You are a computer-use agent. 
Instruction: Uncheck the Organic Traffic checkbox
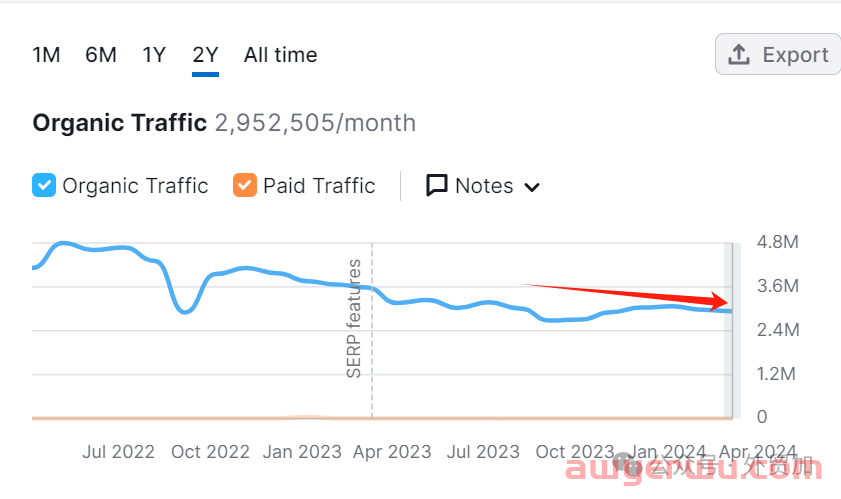click(x=44, y=186)
